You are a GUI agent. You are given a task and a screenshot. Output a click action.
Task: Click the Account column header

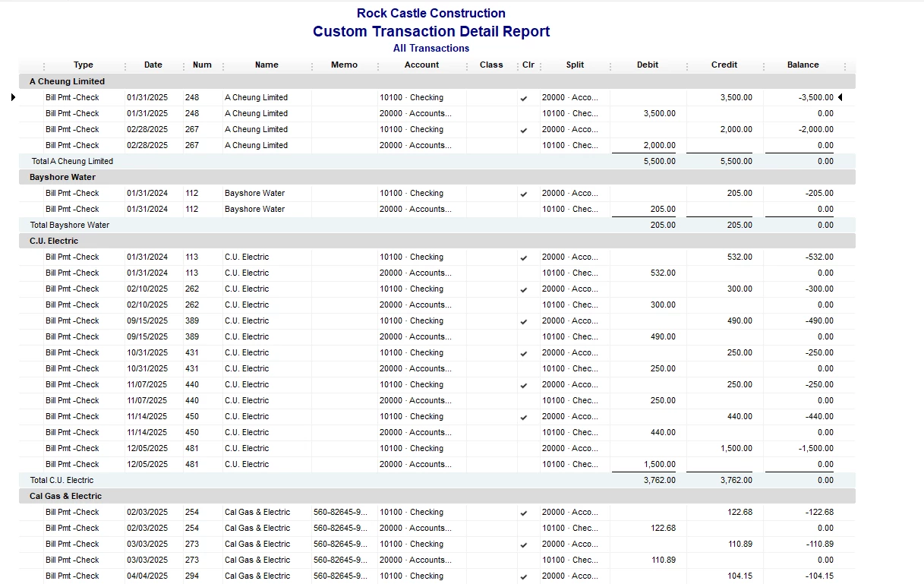click(x=421, y=65)
